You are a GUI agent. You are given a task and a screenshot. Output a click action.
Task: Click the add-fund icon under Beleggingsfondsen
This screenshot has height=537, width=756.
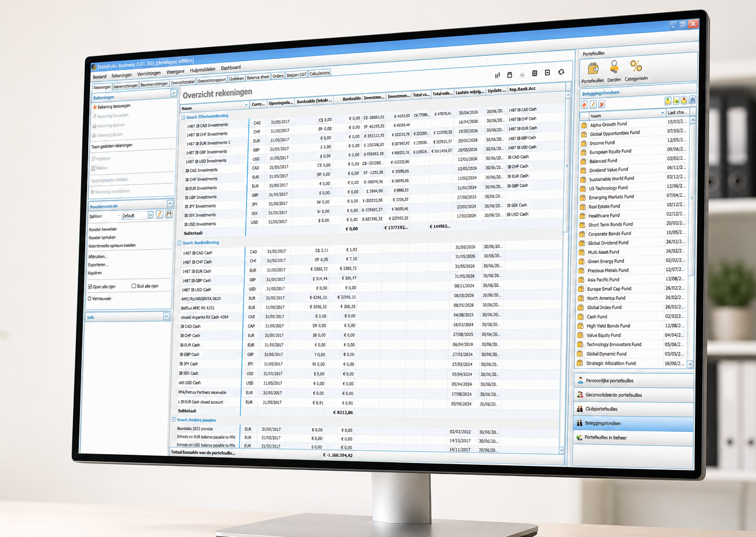click(x=584, y=105)
